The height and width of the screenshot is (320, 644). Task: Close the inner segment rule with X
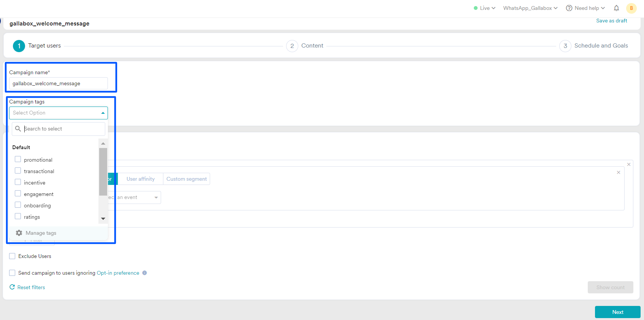tap(619, 172)
